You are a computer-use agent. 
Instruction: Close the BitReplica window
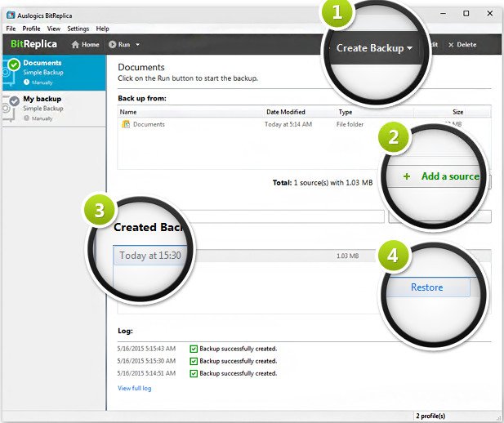pos(490,14)
